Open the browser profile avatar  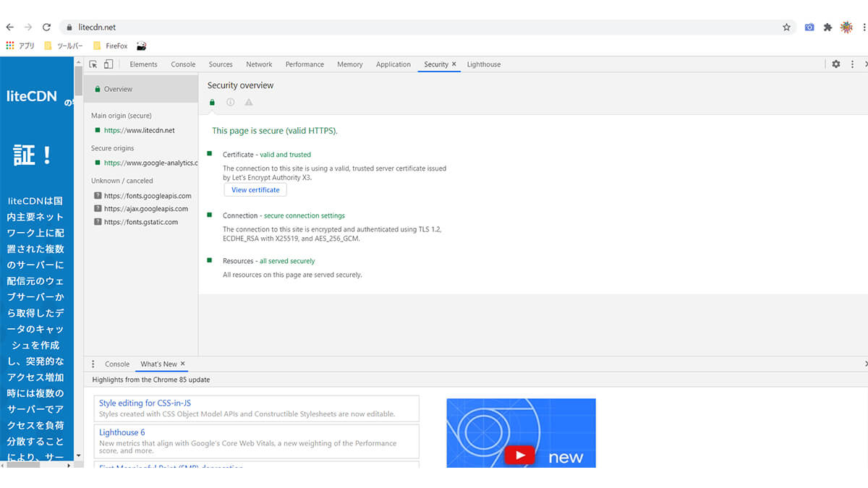[846, 27]
